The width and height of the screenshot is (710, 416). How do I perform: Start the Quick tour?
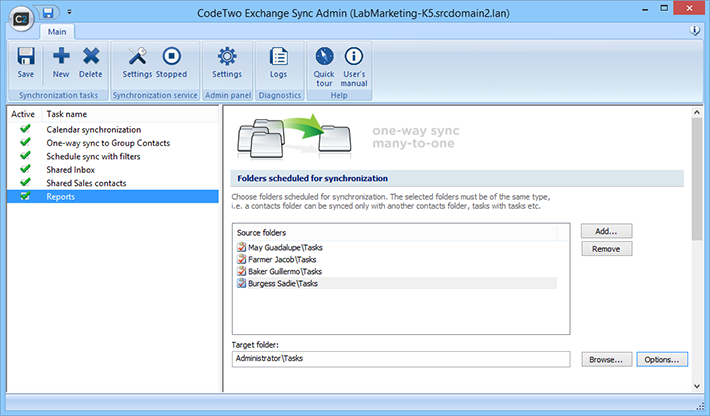tap(324, 67)
